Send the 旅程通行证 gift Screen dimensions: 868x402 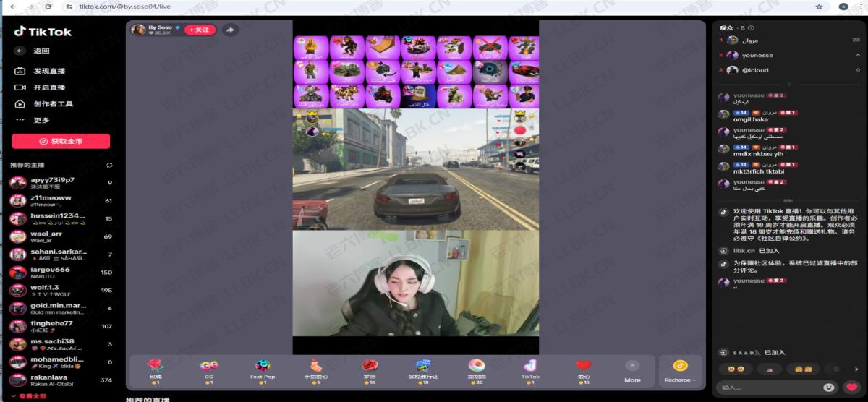pyautogui.click(x=423, y=370)
